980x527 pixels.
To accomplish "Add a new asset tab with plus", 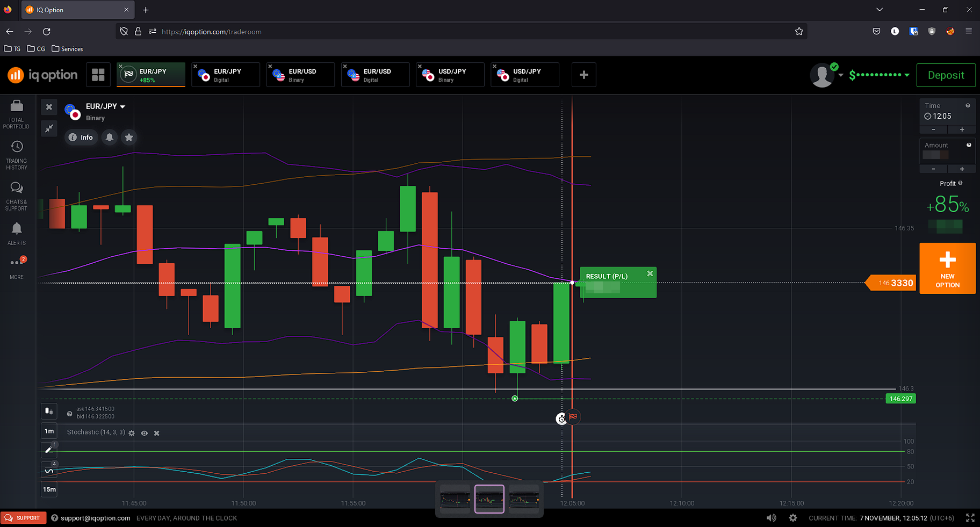I will pos(584,75).
